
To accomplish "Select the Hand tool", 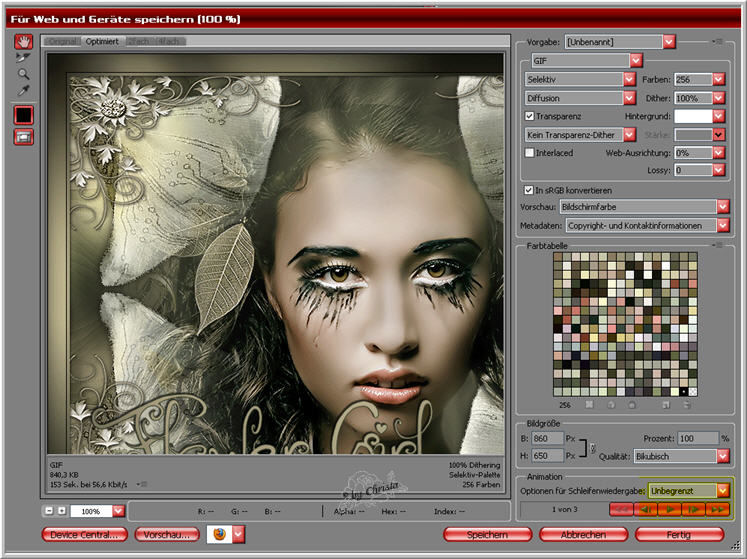I will pyautogui.click(x=23, y=42).
